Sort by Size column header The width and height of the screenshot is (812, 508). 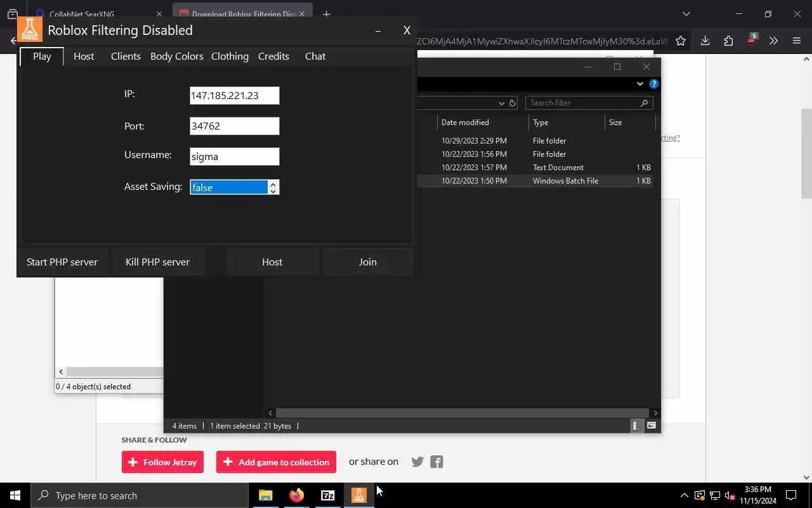[629, 123]
